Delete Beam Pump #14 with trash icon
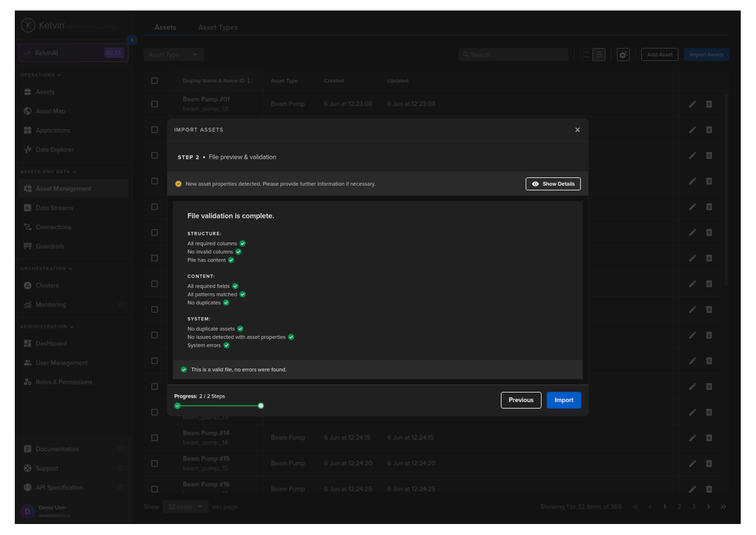This screenshot has height=535, width=756. pyautogui.click(x=709, y=438)
